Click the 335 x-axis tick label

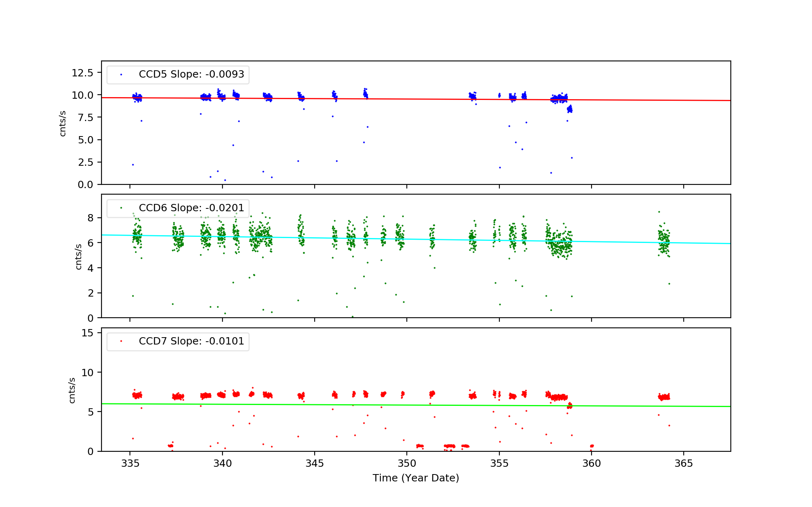click(x=130, y=464)
